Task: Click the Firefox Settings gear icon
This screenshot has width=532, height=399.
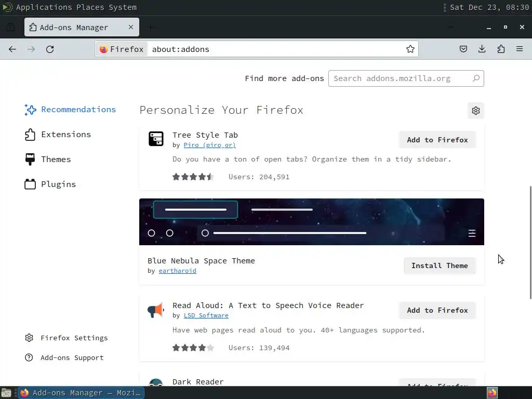Action: pos(29,338)
